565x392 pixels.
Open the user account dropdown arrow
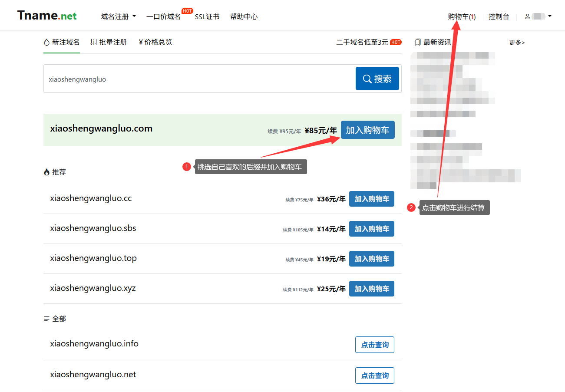pos(550,16)
